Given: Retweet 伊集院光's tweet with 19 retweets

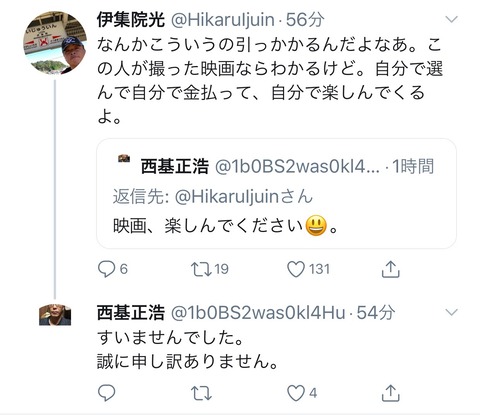Looking at the screenshot, I should click(201, 269).
